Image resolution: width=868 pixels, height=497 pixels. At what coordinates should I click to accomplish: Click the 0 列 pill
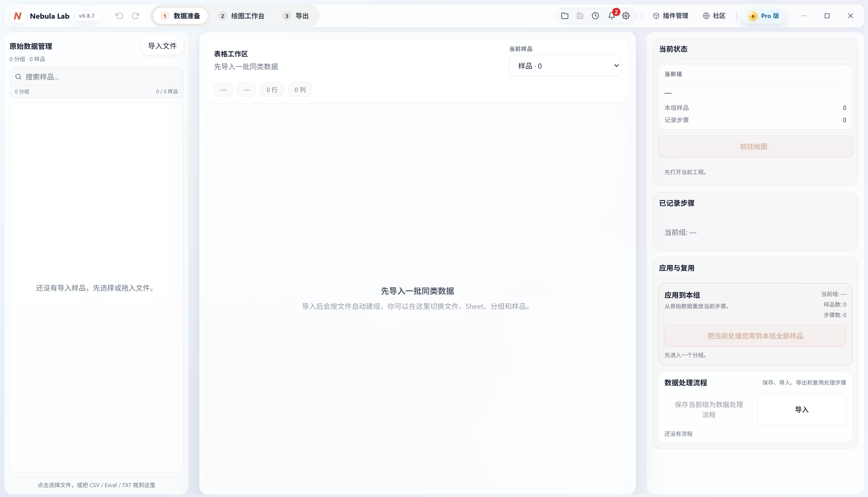click(300, 90)
